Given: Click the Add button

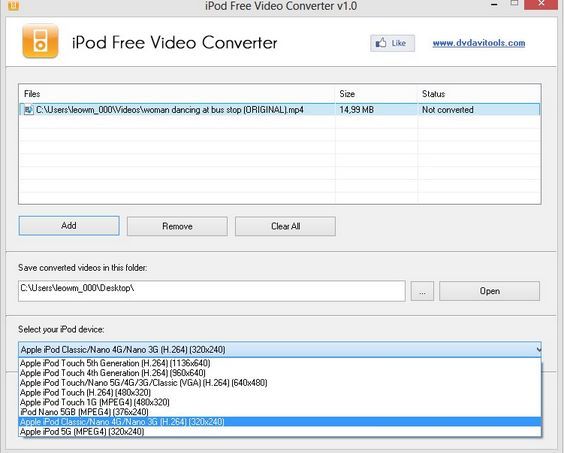Looking at the screenshot, I should (69, 226).
